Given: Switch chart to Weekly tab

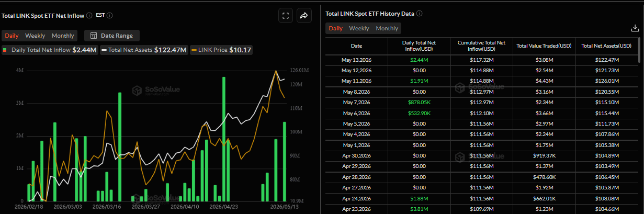Looking at the screenshot, I should [x=35, y=36].
